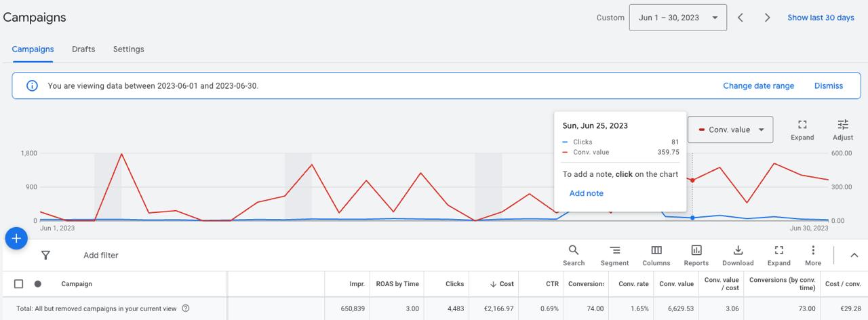868x320 pixels.
Task: Switch to the Drafts tab
Action: click(83, 49)
